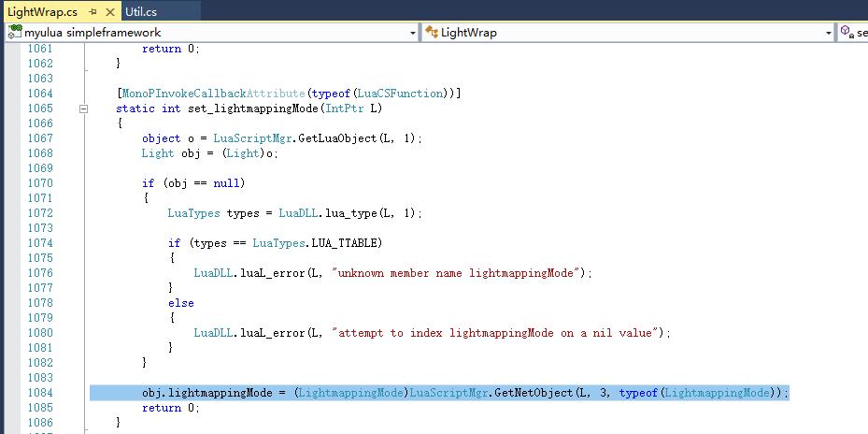Image resolution: width=868 pixels, height=434 pixels.
Task: Click the null keyword on line 1070
Action: click(226, 183)
